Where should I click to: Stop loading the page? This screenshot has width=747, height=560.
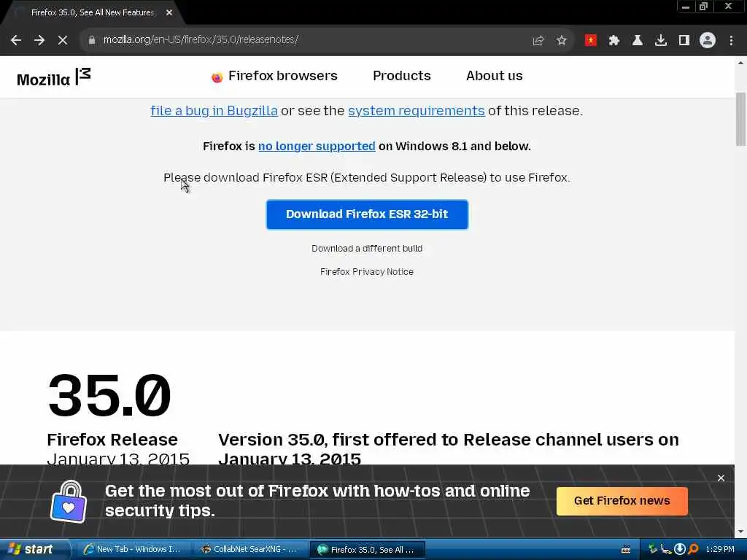[x=63, y=40]
